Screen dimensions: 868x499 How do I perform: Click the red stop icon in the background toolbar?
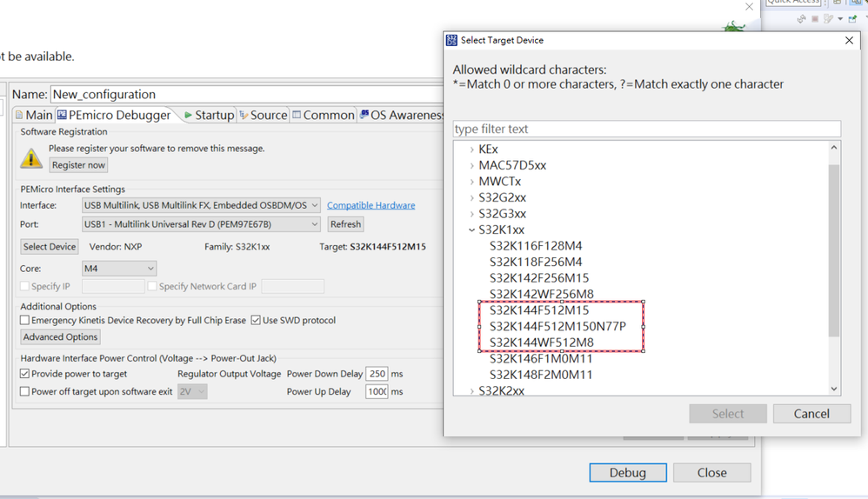coord(815,19)
